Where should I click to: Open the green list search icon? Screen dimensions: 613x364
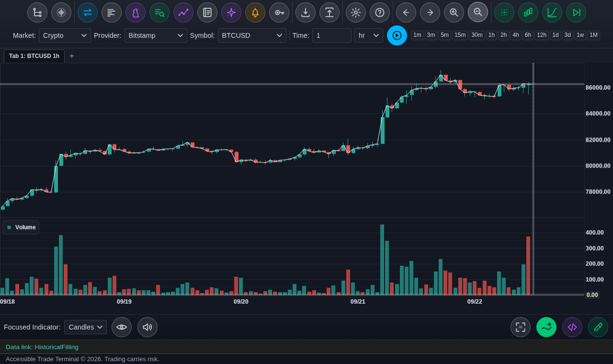[159, 12]
